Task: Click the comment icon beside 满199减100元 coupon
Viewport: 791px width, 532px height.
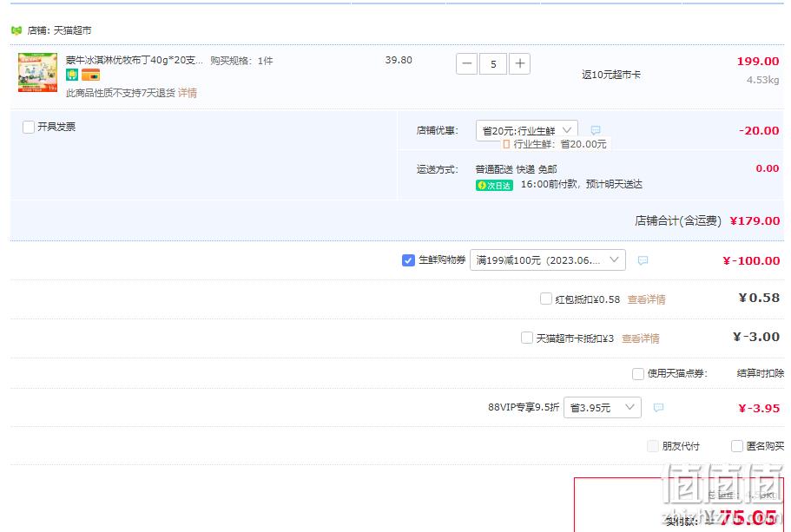Action: tap(643, 260)
